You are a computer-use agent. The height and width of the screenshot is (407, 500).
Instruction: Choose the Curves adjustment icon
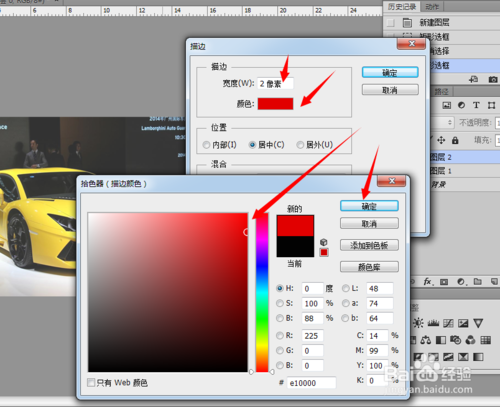point(448,323)
